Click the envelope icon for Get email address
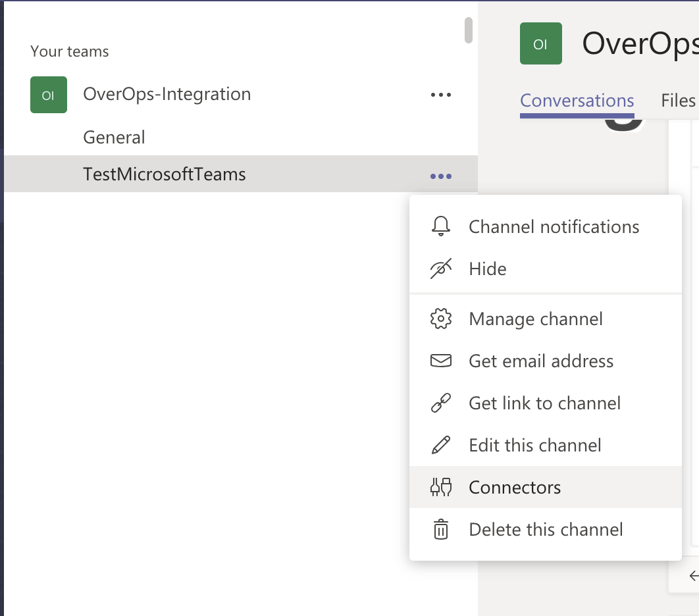 click(440, 360)
